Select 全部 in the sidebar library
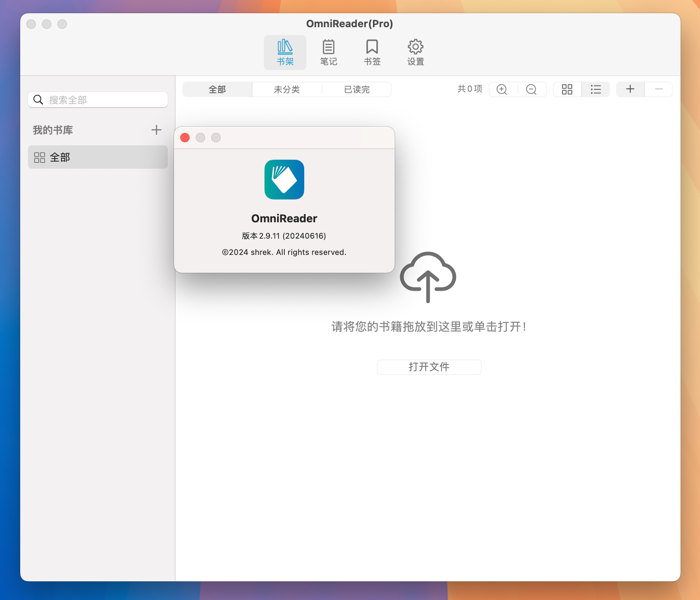Image resolution: width=700 pixels, height=600 pixels. tap(98, 157)
